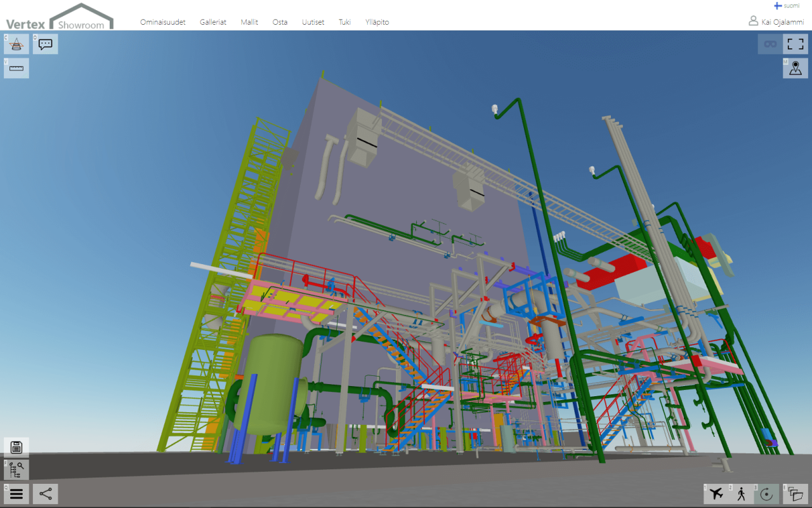Viewport: 812px width, 508px height.
Task: Toggle fullscreen display mode
Action: (x=796, y=44)
